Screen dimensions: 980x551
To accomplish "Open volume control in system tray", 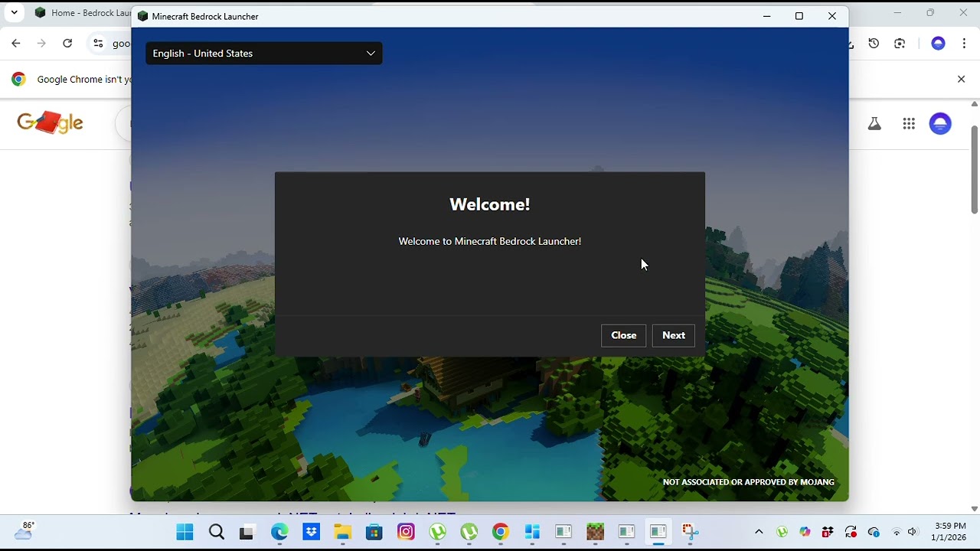I will coord(911,532).
